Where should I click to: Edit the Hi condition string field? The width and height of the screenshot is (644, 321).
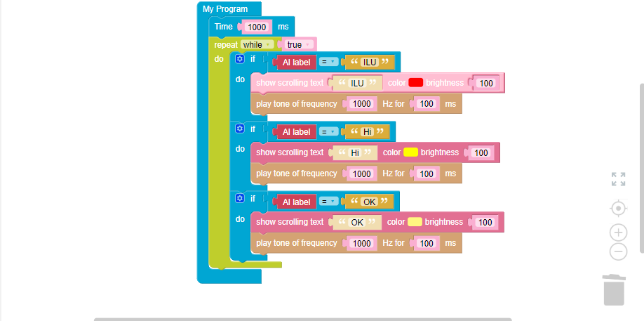[368, 132]
